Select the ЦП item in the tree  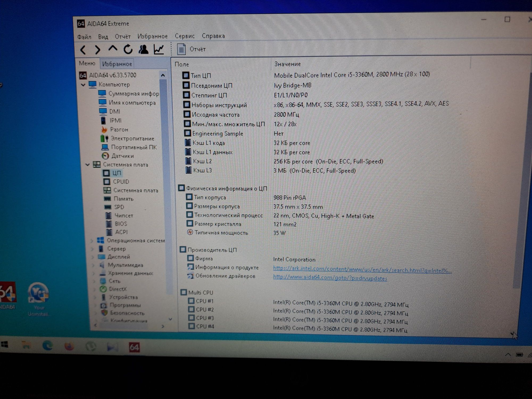[112, 173]
